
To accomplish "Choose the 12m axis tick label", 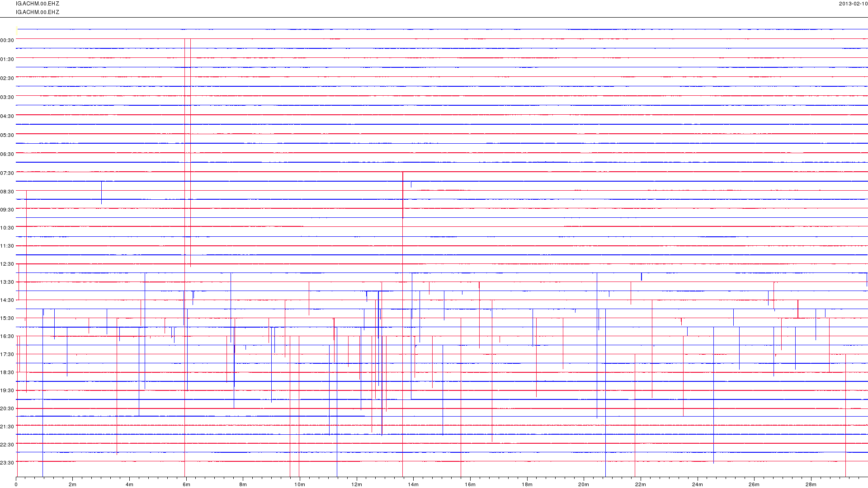I will click(357, 484).
